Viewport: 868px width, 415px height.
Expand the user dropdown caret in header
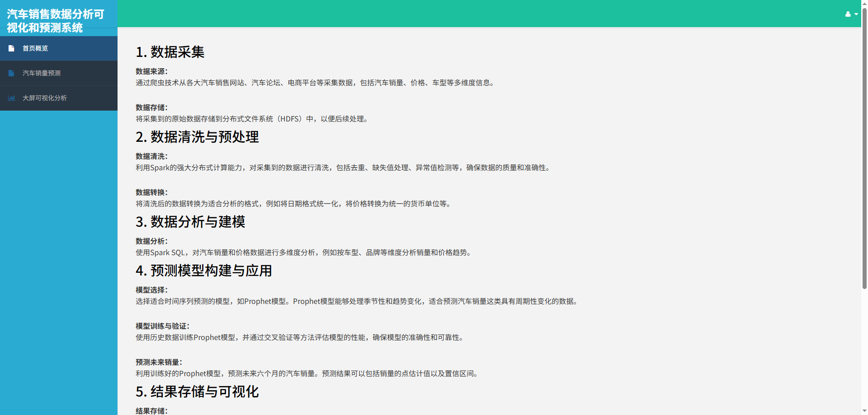[856, 14]
